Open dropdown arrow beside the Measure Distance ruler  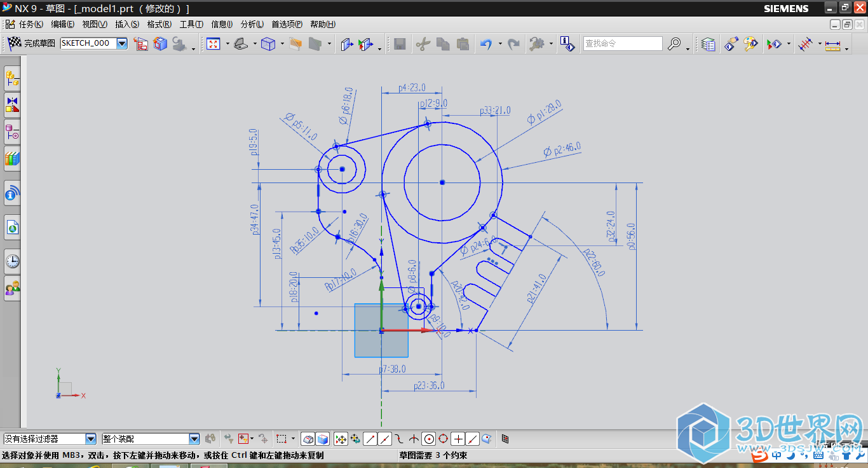847,48
